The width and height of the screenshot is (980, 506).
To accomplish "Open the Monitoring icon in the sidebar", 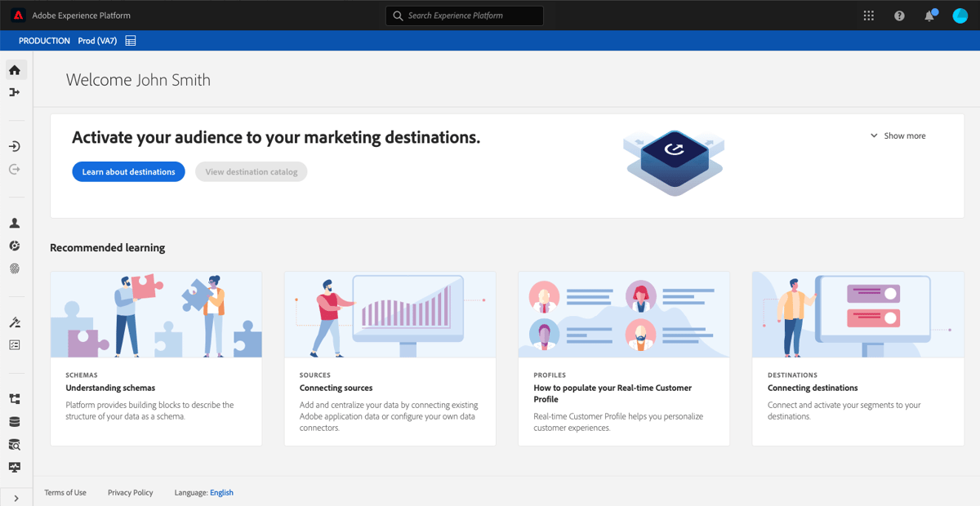I will (15, 467).
